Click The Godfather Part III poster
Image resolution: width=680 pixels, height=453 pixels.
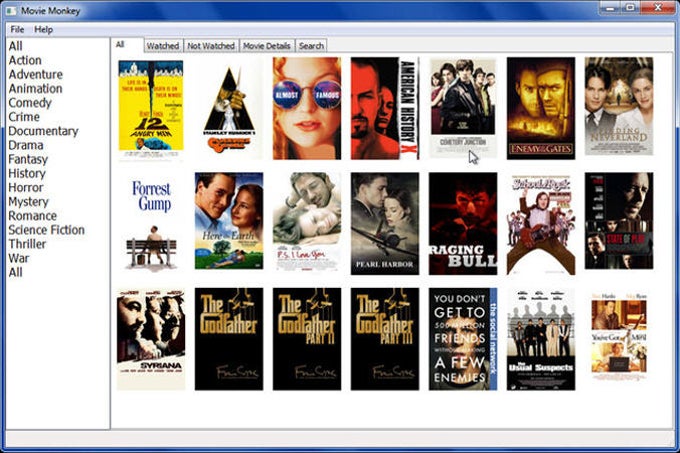385,339
